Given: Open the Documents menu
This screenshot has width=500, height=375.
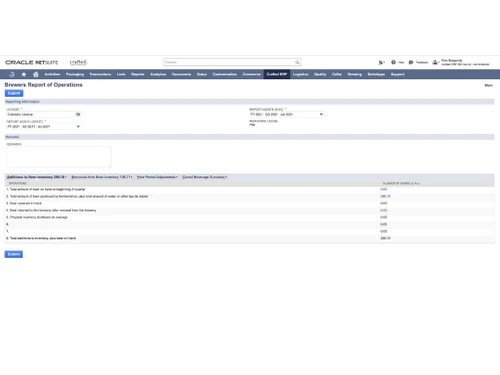Looking at the screenshot, I should [x=181, y=74].
